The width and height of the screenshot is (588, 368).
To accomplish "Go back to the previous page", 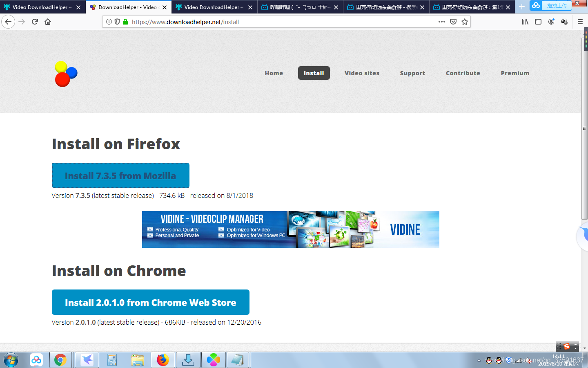I will click(8, 22).
